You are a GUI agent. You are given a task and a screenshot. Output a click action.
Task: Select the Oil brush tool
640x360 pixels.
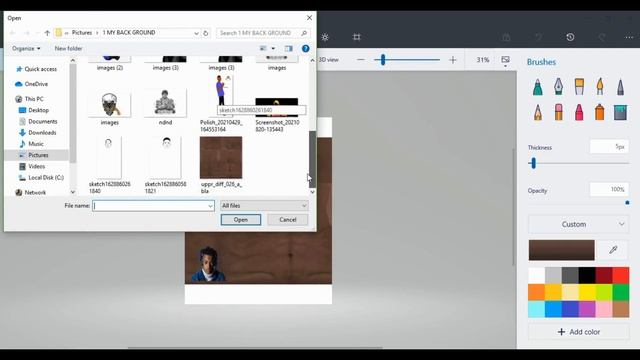point(579,87)
